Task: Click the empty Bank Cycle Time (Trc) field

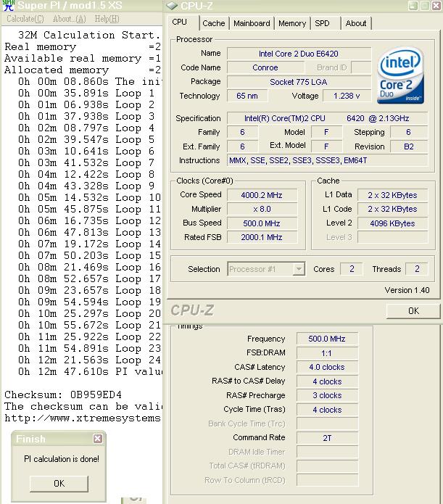Action: coord(327,424)
